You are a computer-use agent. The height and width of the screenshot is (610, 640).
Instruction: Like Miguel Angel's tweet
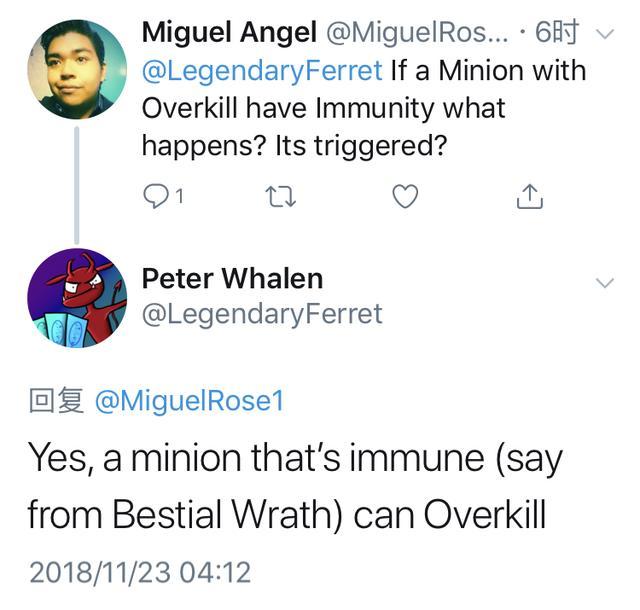(404, 197)
